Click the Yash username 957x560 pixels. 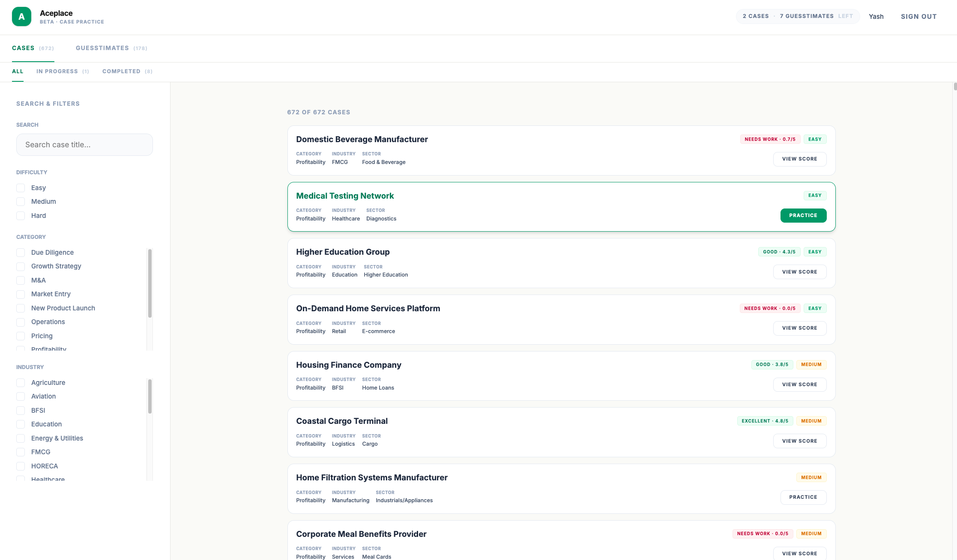(876, 16)
